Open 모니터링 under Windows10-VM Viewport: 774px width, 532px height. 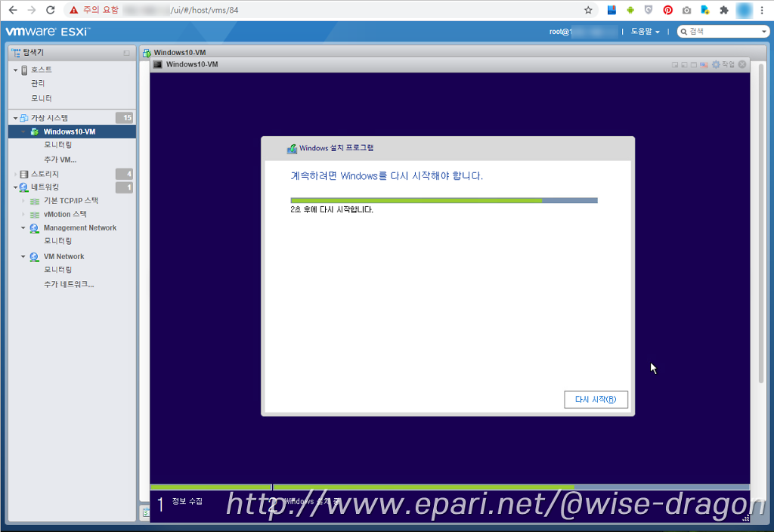57,145
